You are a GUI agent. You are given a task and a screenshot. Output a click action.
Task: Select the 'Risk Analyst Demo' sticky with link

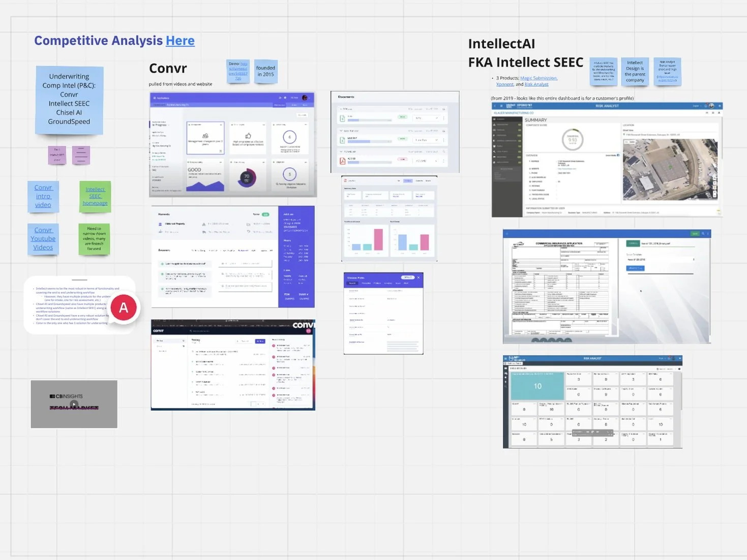[667, 71]
